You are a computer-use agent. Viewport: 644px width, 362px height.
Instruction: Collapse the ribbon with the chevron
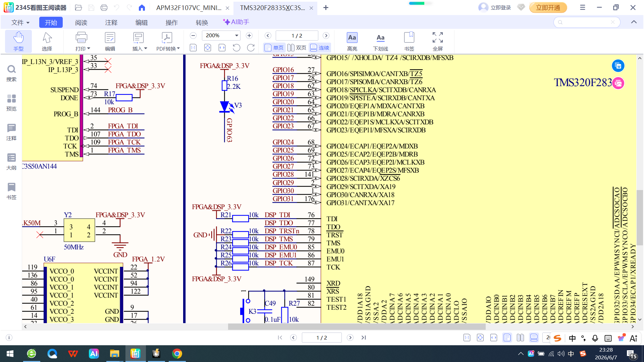pyautogui.click(x=634, y=22)
